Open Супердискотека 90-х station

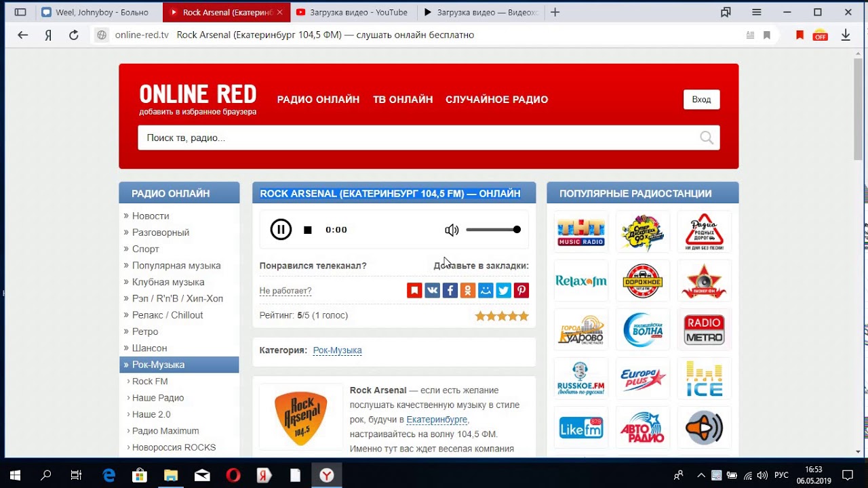tap(643, 232)
